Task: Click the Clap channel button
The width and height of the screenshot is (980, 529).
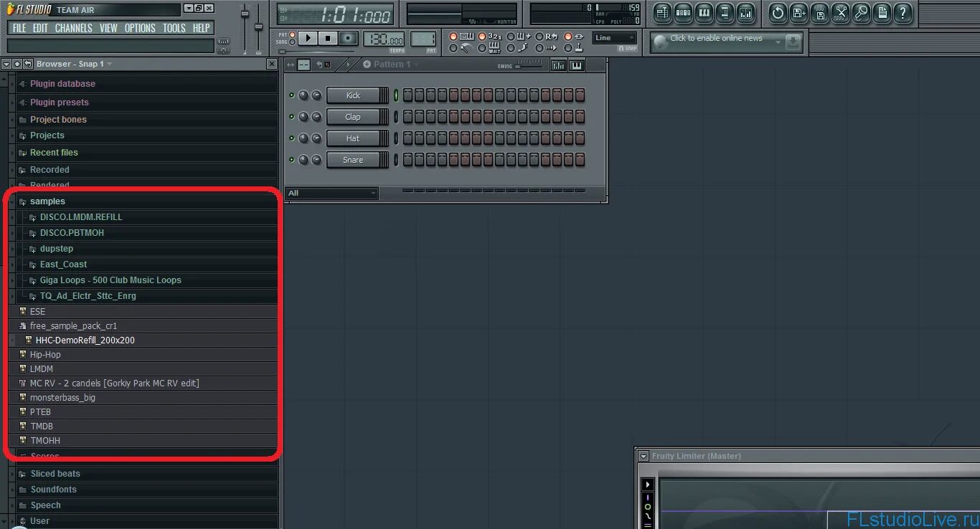Action: click(353, 117)
